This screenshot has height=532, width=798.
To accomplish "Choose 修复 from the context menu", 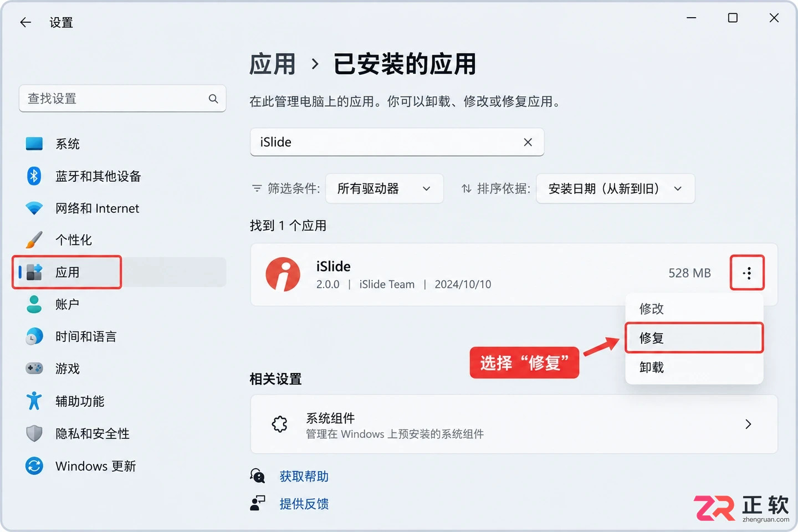I will tap(694, 338).
